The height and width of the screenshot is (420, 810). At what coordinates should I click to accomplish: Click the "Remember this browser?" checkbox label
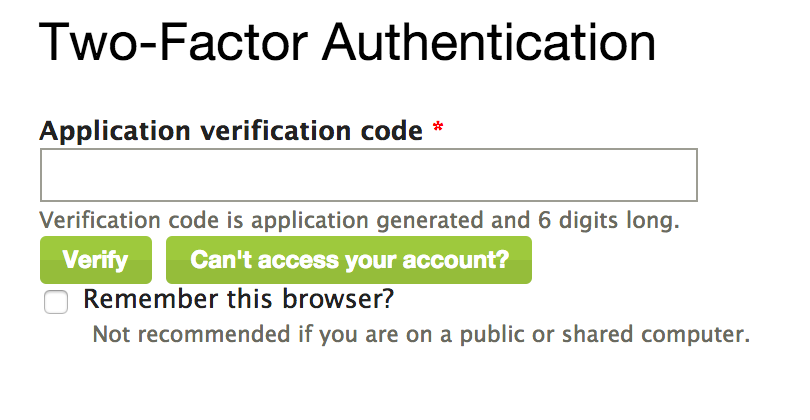(x=239, y=299)
